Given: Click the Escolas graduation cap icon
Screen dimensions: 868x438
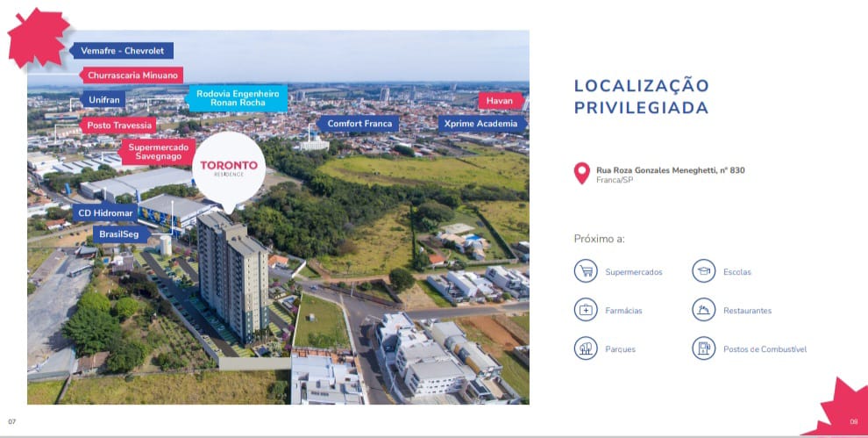Looking at the screenshot, I should click(703, 271).
